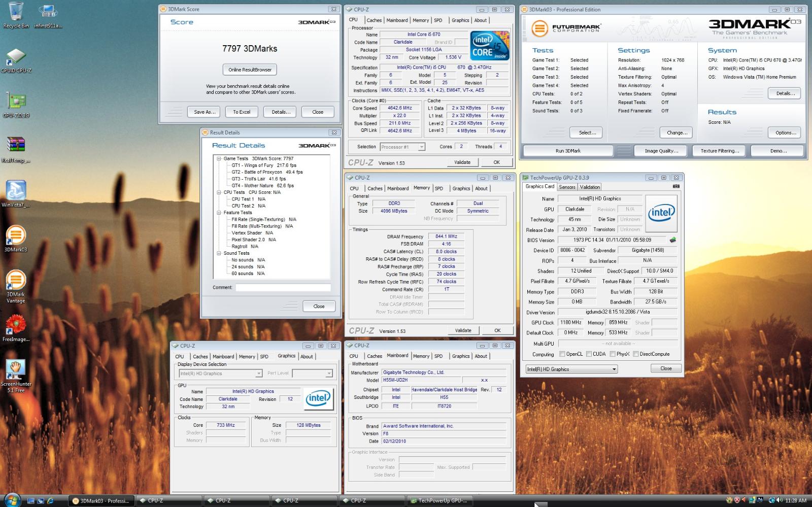Open SPD tab in CPU-Z Memory window
This screenshot has width=812, height=507.
coord(439,188)
